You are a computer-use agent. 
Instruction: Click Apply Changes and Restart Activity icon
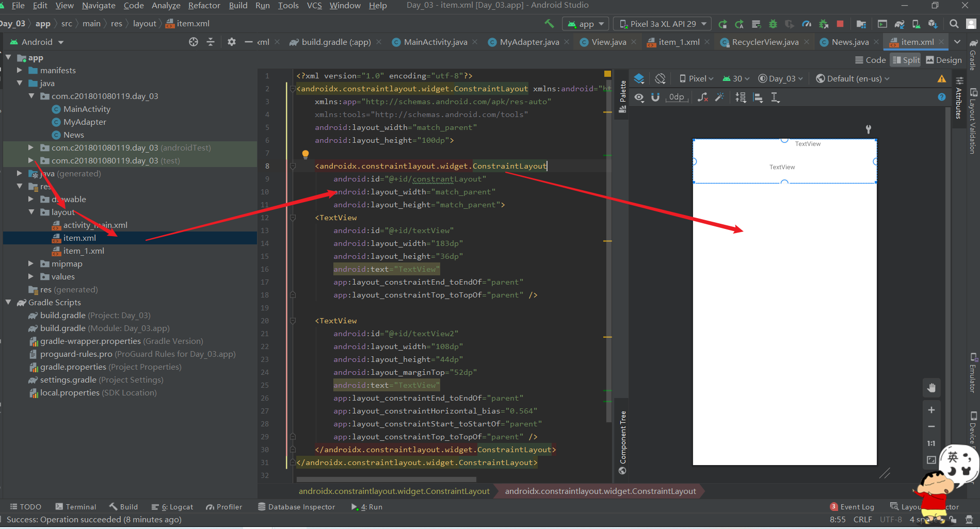pyautogui.click(x=740, y=24)
